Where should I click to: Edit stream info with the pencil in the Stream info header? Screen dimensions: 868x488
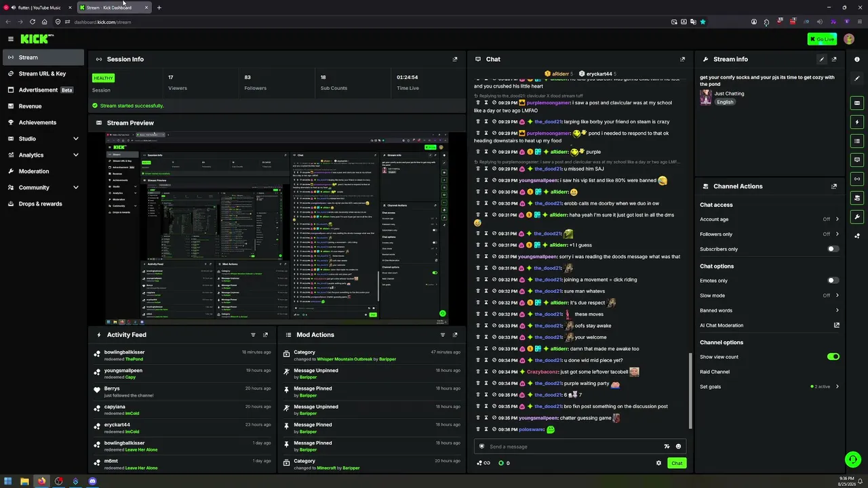(822, 59)
